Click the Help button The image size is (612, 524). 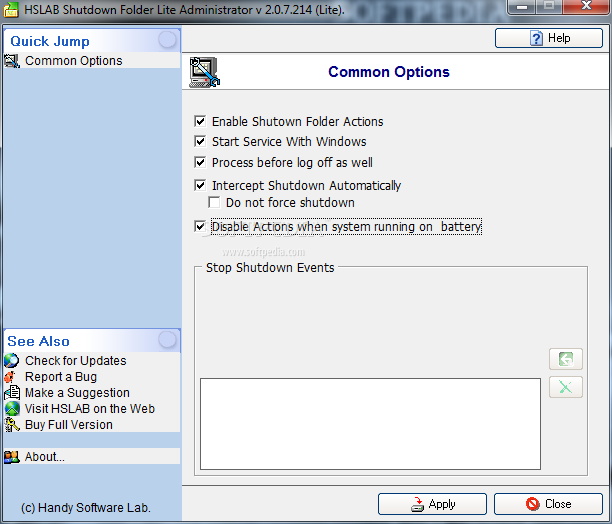[549, 38]
